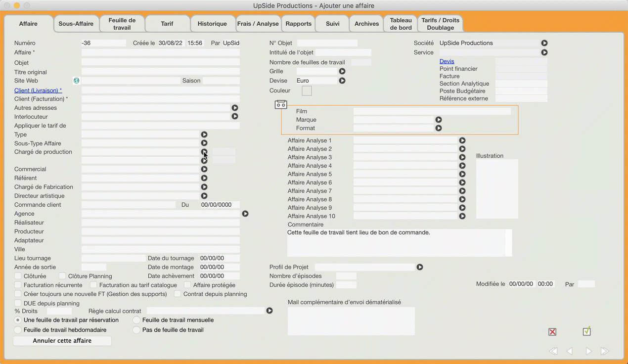Expand the Devise Euro dropdown arrow
The image size is (628, 364).
[342, 81]
